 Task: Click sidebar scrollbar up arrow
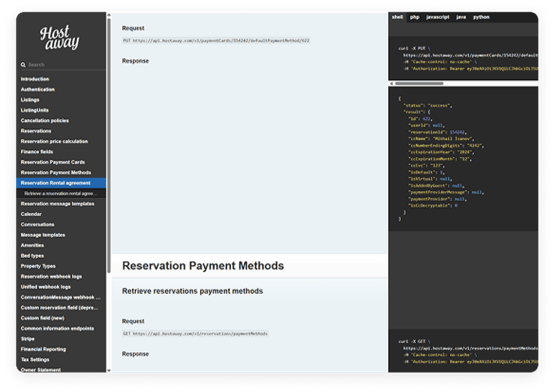tap(109, 15)
